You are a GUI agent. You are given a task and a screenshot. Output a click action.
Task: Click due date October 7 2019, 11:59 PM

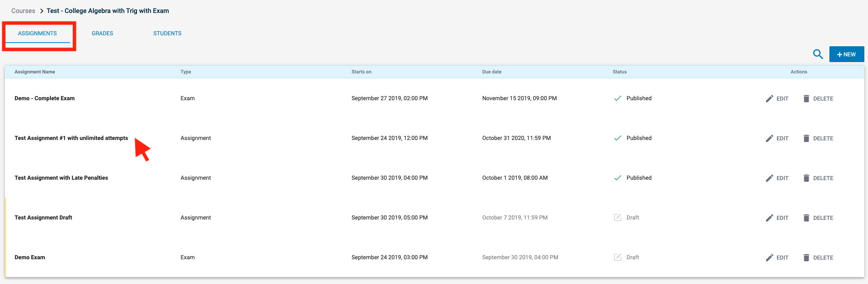[515, 217]
